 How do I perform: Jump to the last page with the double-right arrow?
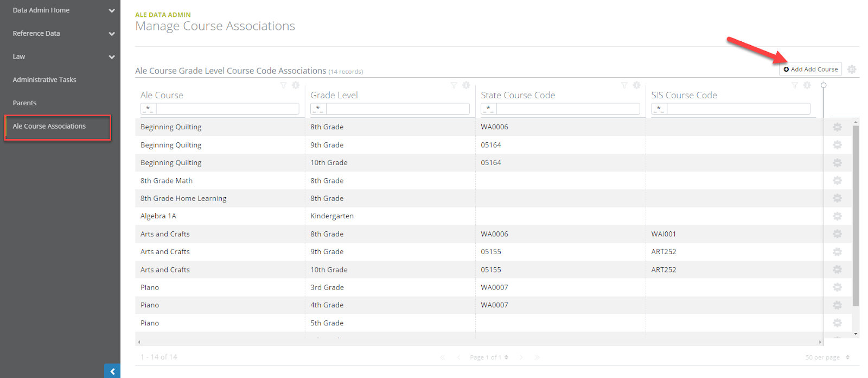coord(537,357)
